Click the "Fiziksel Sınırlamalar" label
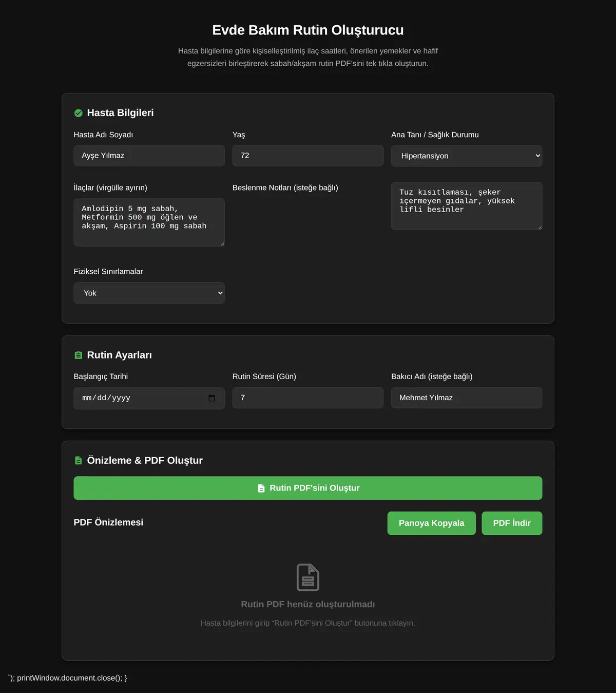This screenshot has width=616, height=693. coord(108,272)
